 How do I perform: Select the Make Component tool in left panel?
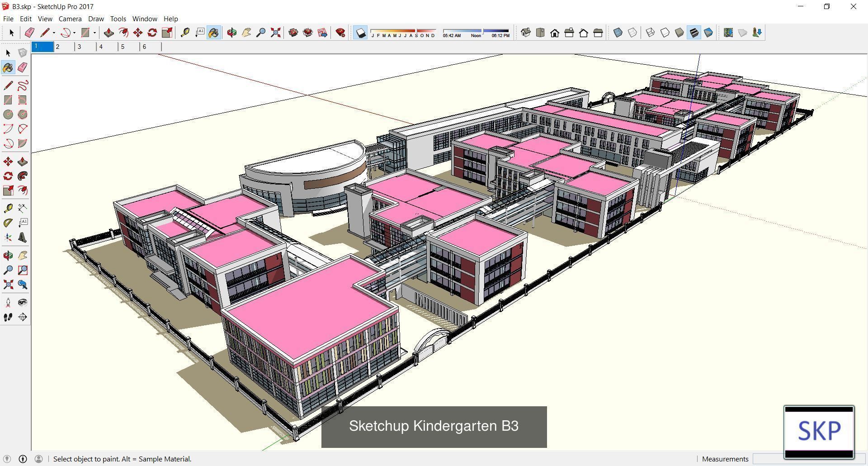tap(23, 53)
